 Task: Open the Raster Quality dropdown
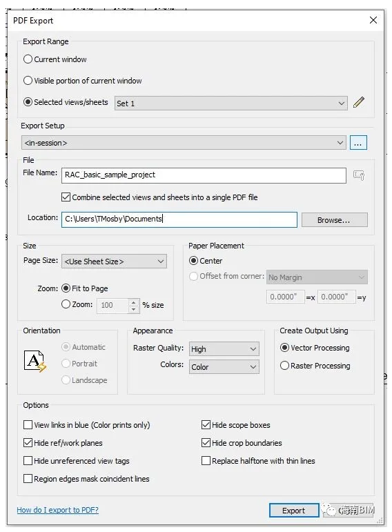pyautogui.click(x=224, y=348)
